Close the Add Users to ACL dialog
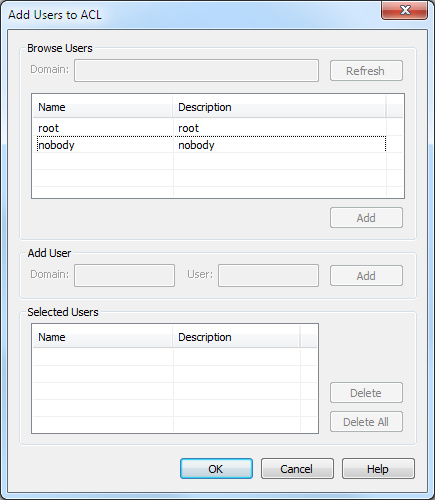435x500 pixels. tap(405, 10)
